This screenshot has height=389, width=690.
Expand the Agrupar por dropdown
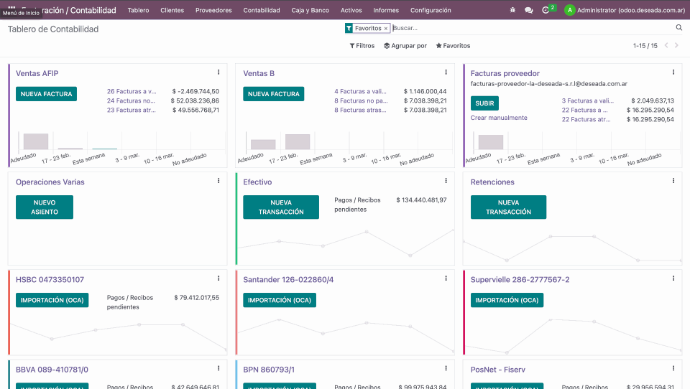[x=405, y=46]
